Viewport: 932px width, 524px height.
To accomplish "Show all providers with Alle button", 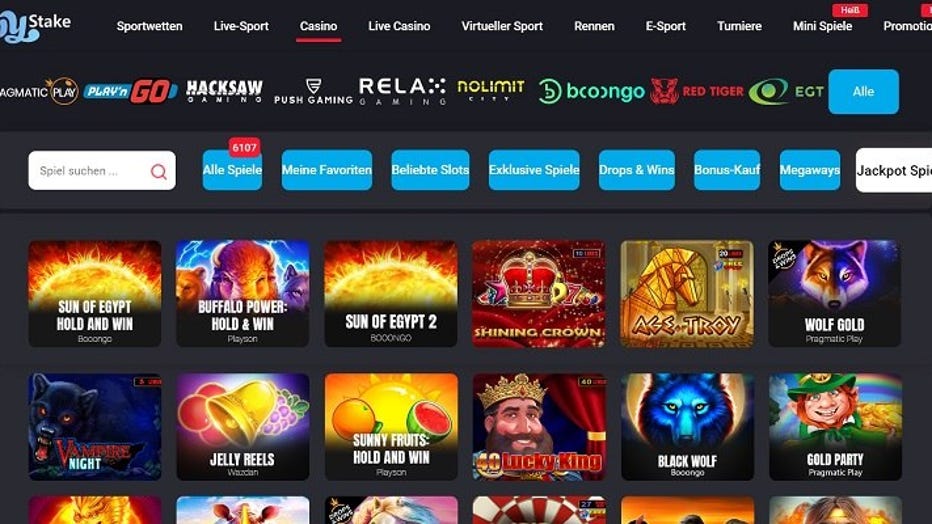I will 863,91.
